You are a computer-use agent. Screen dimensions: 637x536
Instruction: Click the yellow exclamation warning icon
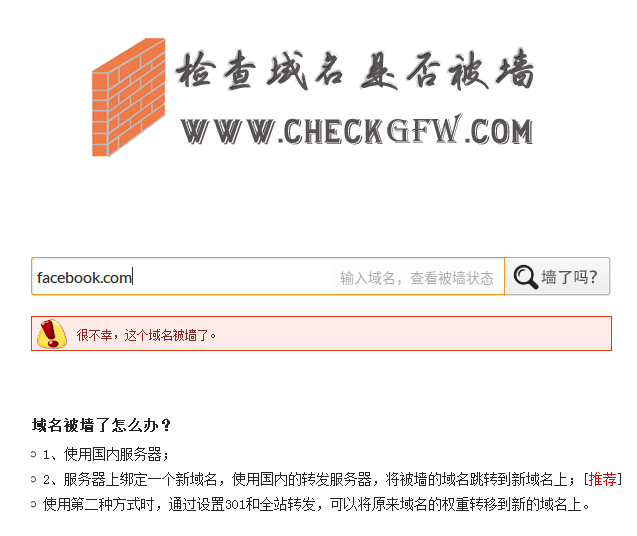[52, 334]
